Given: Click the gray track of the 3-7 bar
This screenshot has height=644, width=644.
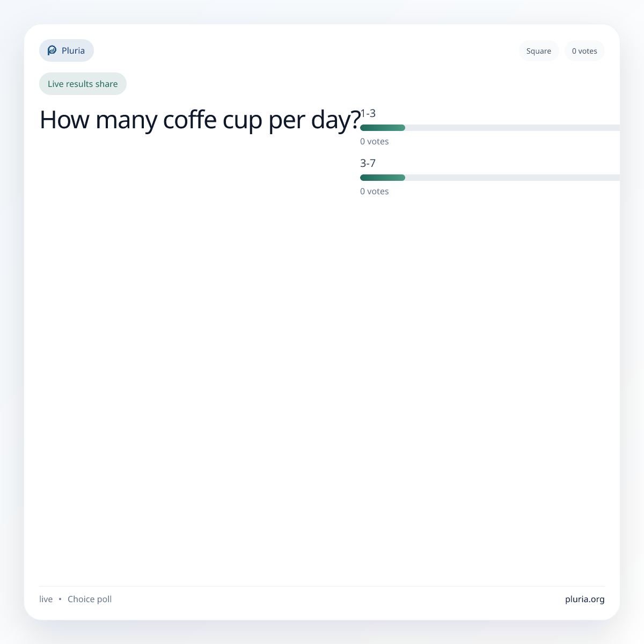Looking at the screenshot, I should tap(510, 178).
